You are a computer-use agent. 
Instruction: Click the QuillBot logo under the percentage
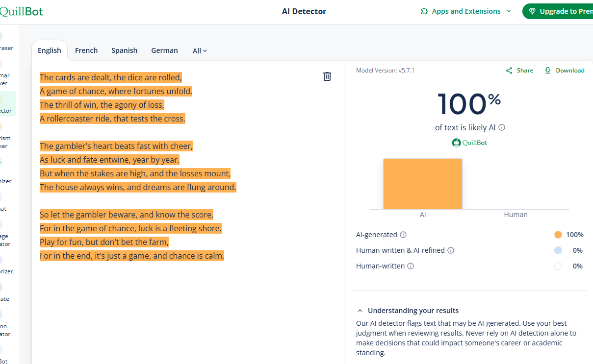coord(469,143)
